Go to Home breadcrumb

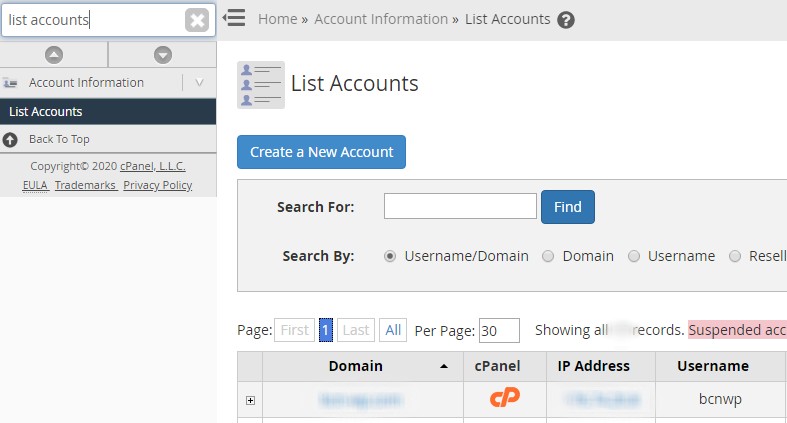(277, 19)
